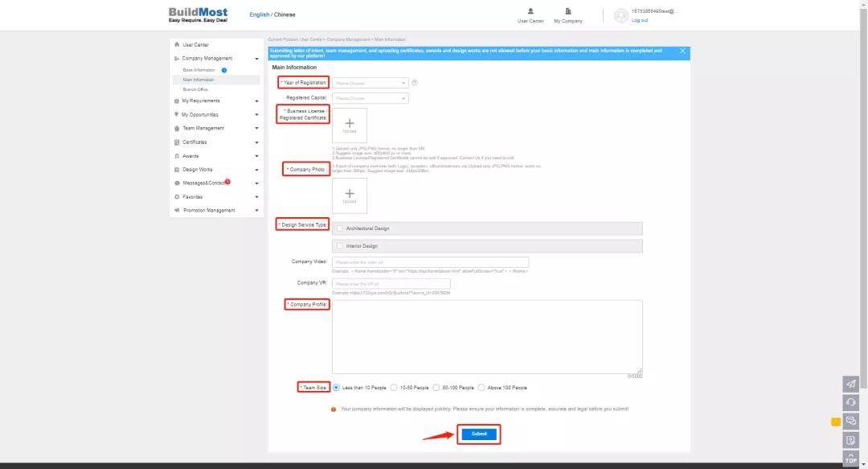This screenshot has width=868, height=469.
Task: Check the Architectural Design checkbox
Action: tap(340, 228)
